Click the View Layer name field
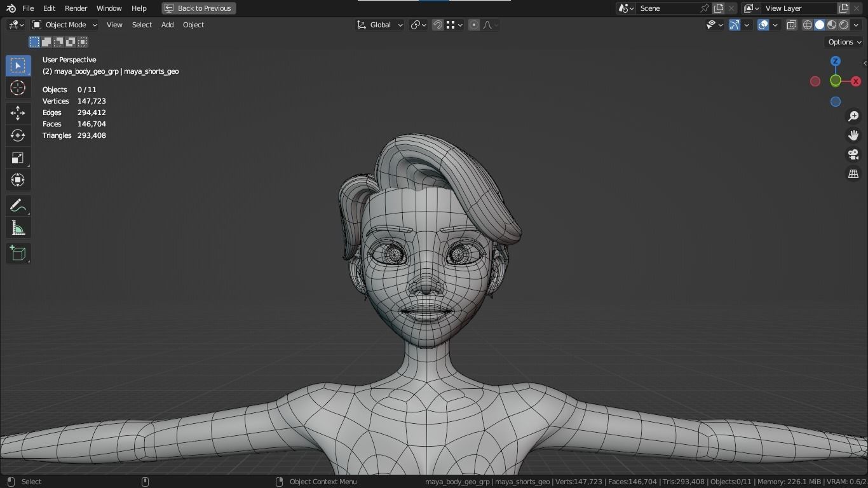Screen dimensions: 868x488 click(x=799, y=8)
